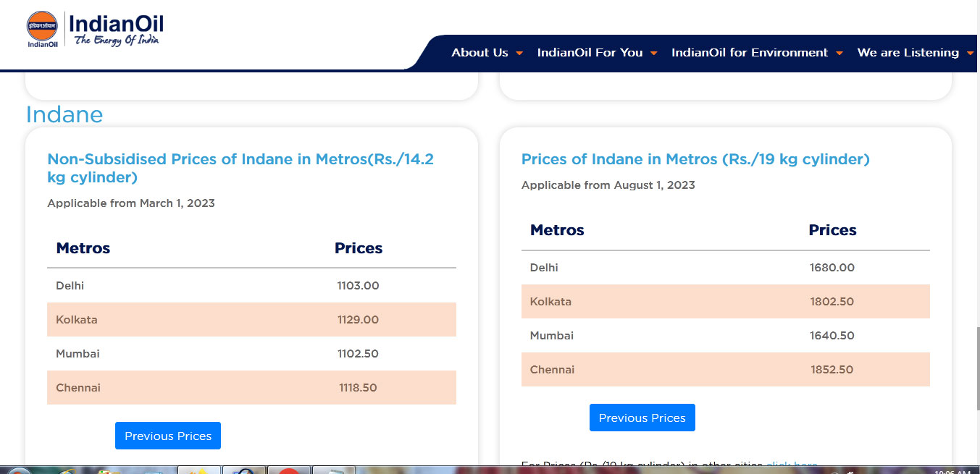Select the About Us menu item
Screen dimensions: 980x474
click(479, 52)
